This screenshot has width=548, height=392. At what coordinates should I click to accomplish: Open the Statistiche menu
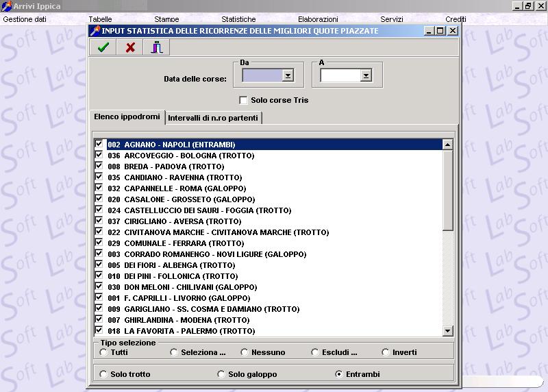(238, 19)
